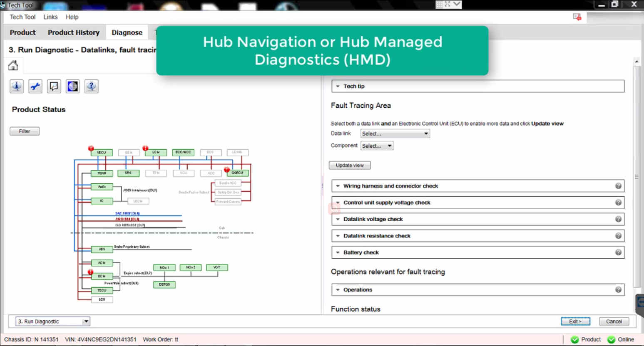Screen dimensions: 644x346
Task: Switch to the Product tab
Action: (x=23, y=32)
